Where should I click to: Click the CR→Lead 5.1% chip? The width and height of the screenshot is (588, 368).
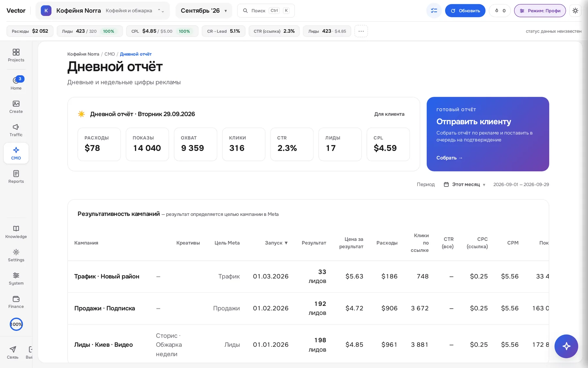(x=223, y=31)
